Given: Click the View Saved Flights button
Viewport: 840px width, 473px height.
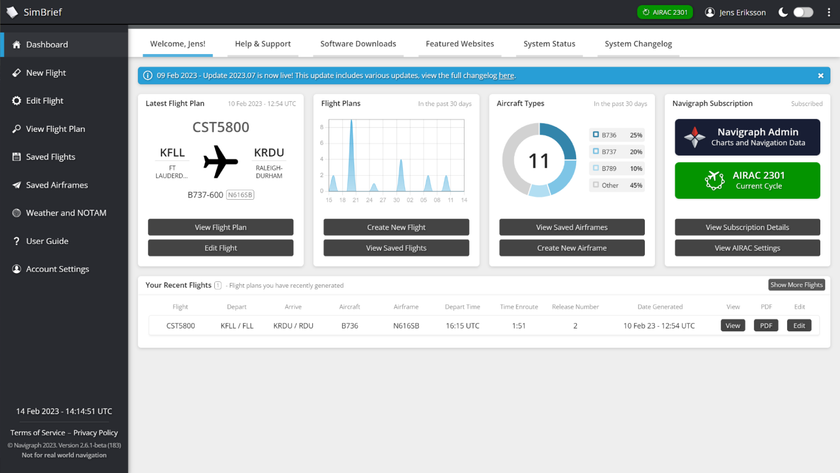Looking at the screenshot, I should click(x=396, y=248).
